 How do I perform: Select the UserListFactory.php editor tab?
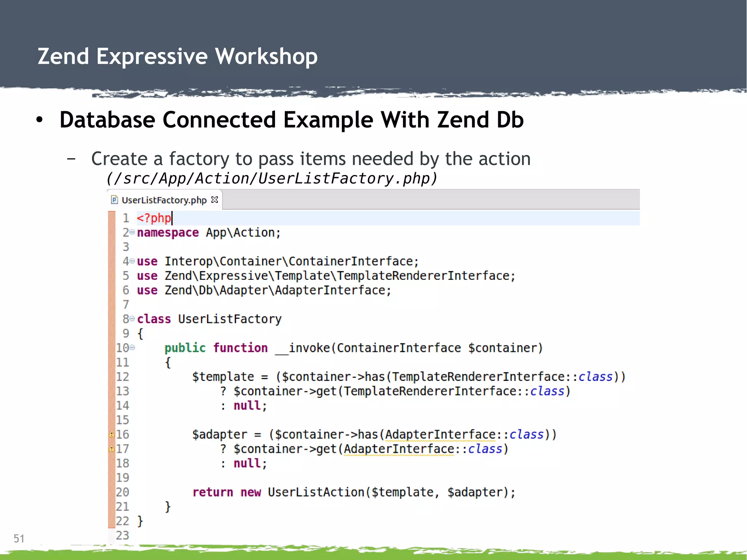[165, 200]
